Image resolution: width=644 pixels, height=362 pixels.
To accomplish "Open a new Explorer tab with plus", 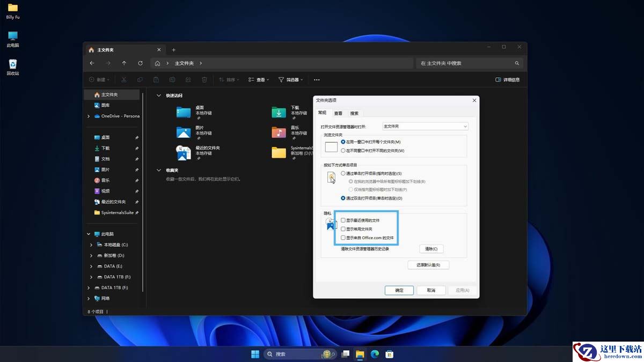I will (x=173, y=50).
